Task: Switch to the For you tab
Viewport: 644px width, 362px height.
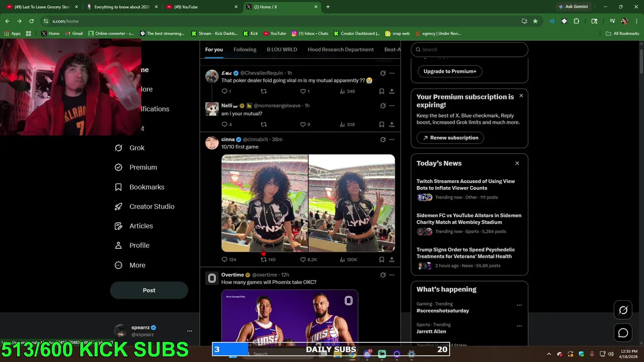Action: 214,49
